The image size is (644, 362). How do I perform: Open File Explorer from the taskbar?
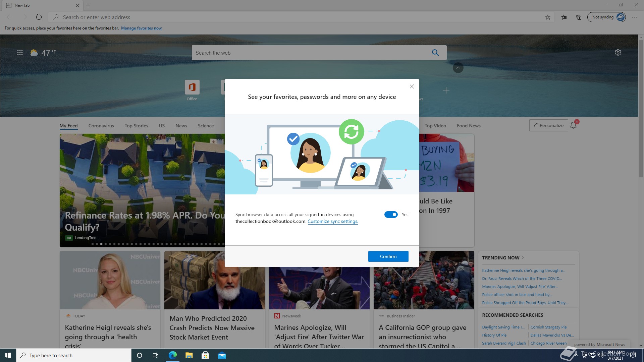coord(189,355)
